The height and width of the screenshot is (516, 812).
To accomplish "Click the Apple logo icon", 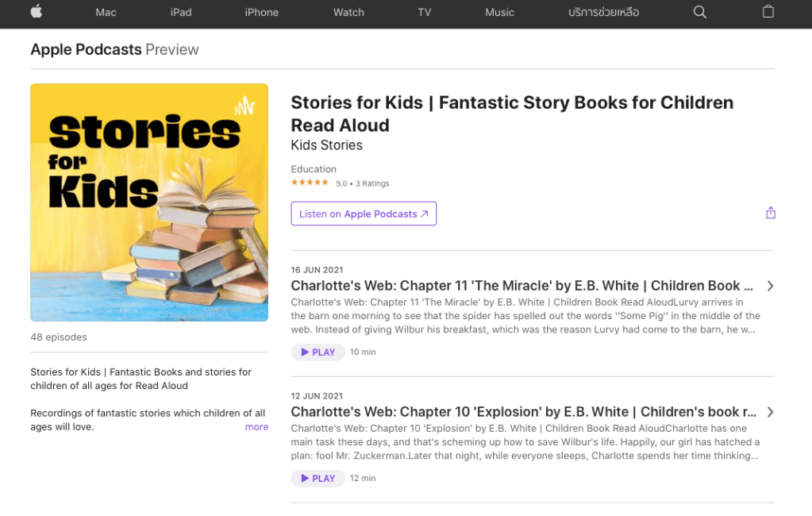I will coord(37,12).
